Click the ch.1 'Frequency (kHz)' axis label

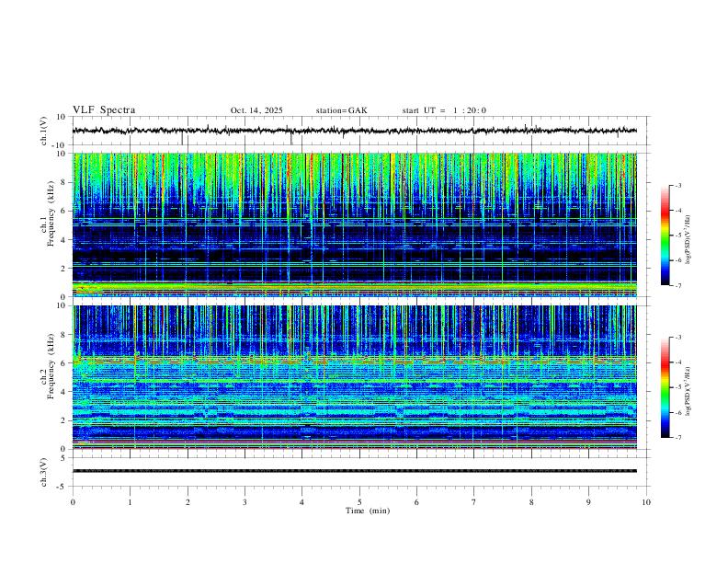click(x=51, y=212)
